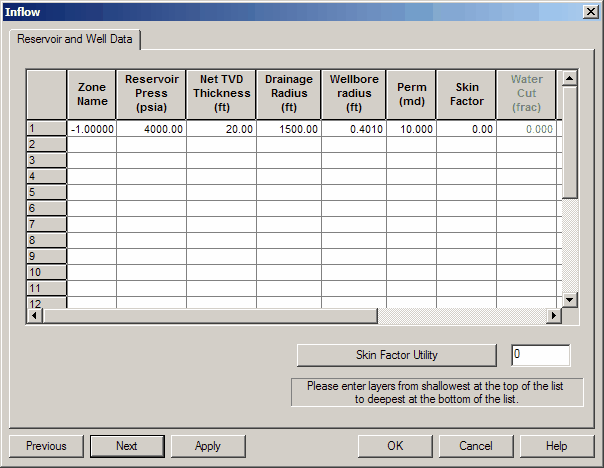Click the skin factor input box showing 0
604x468 pixels.
(x=539, y=355)
